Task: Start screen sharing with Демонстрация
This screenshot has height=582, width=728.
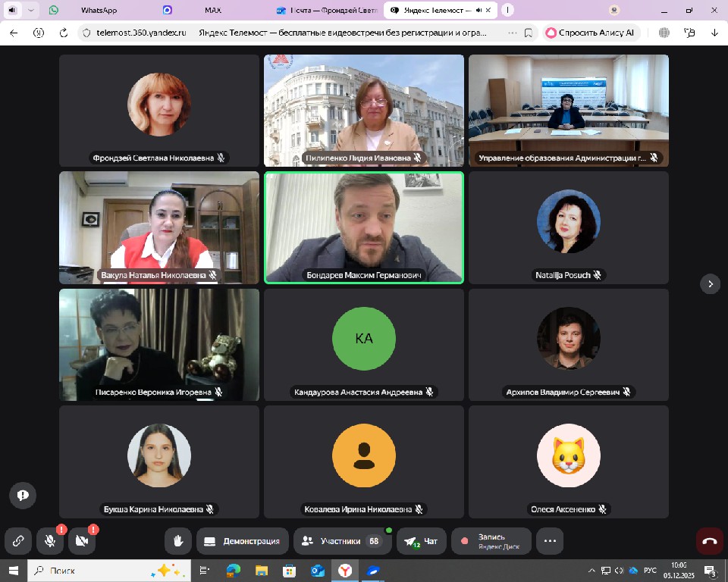Action: tap(243, 541)
